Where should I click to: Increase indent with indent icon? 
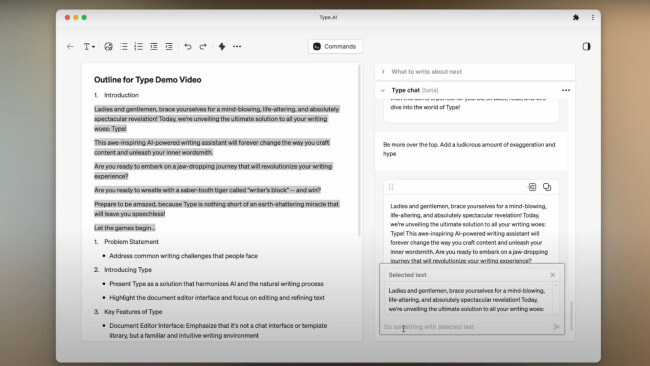(169, 46)
